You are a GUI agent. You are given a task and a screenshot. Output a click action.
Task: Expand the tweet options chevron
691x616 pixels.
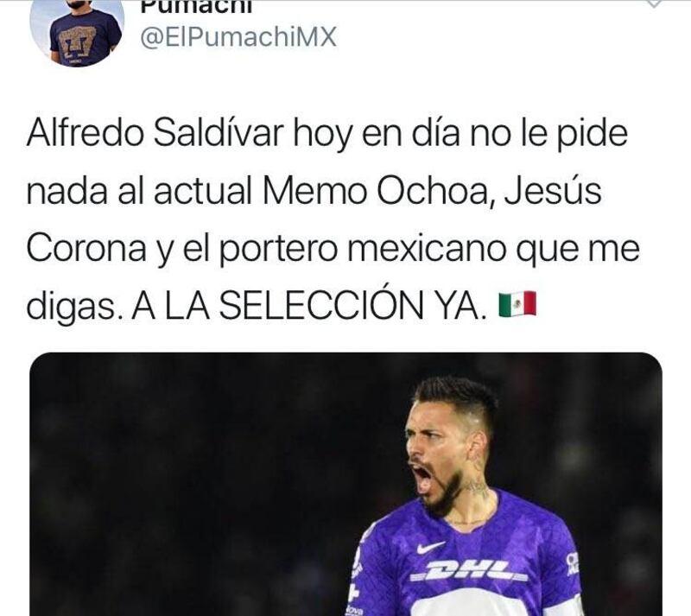pos(655,3)
